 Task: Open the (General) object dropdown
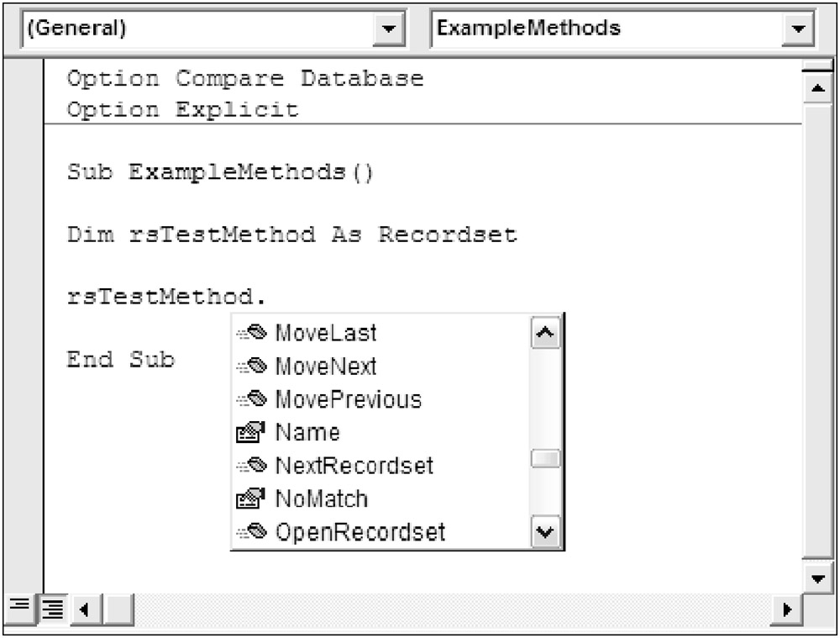tap(387, 29)
